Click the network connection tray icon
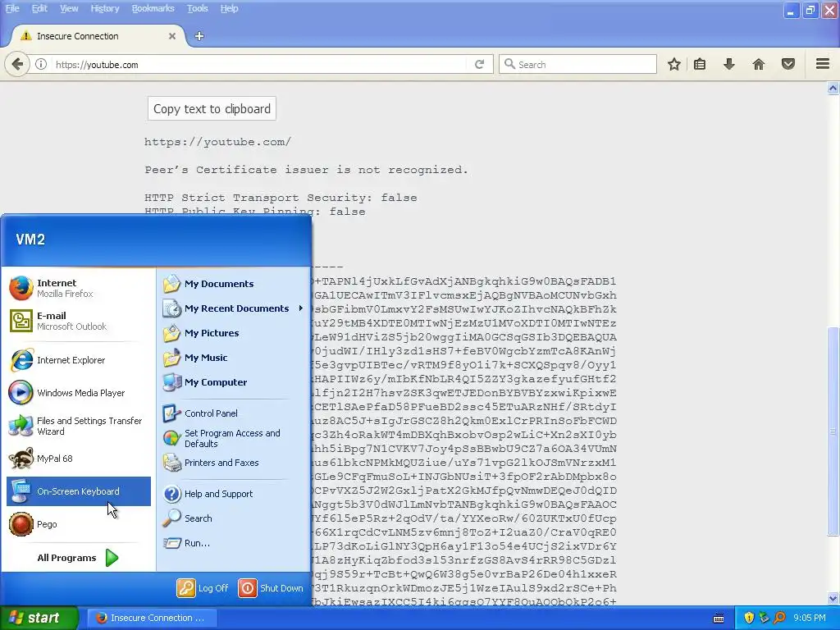 point(764,619)
